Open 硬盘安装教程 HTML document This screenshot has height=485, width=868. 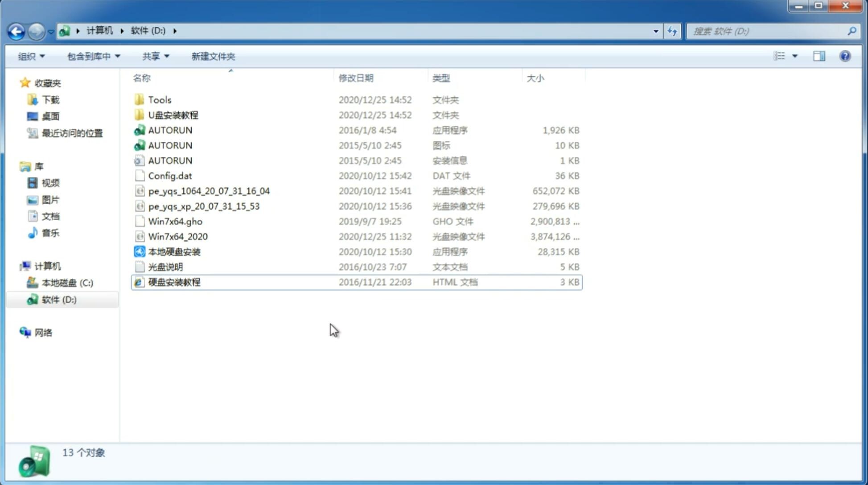point(174,282)
